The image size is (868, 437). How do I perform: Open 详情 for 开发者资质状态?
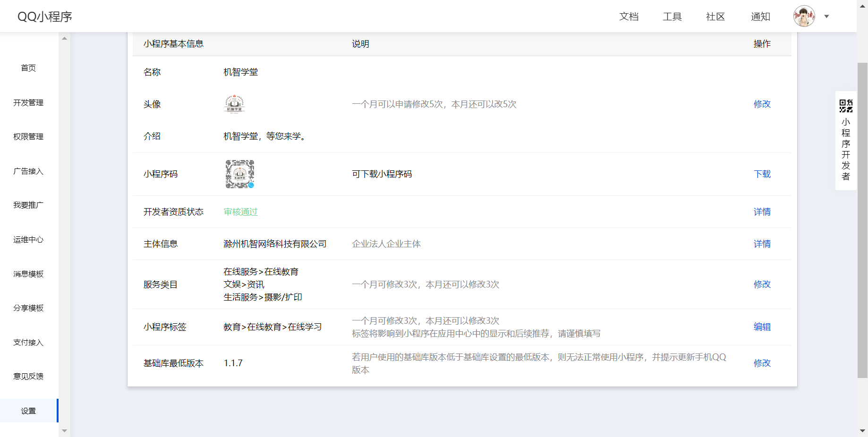coord(762,212)
